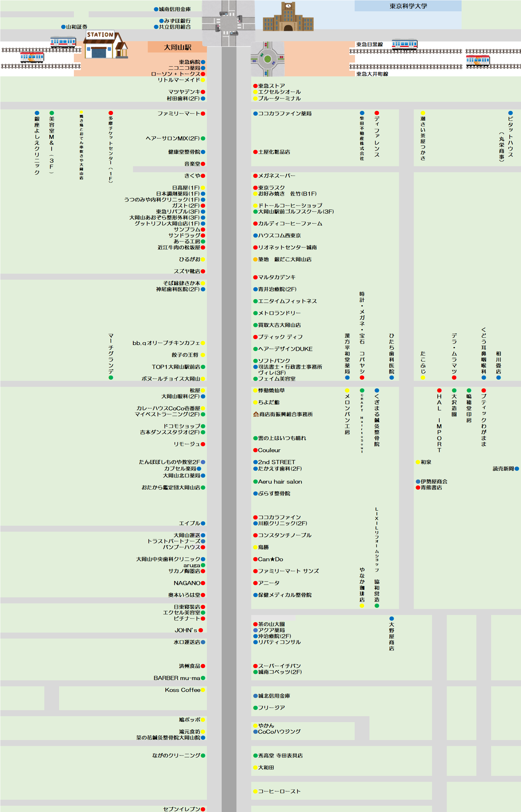Click the blue dot above 大野屋商店

[391, 619]
